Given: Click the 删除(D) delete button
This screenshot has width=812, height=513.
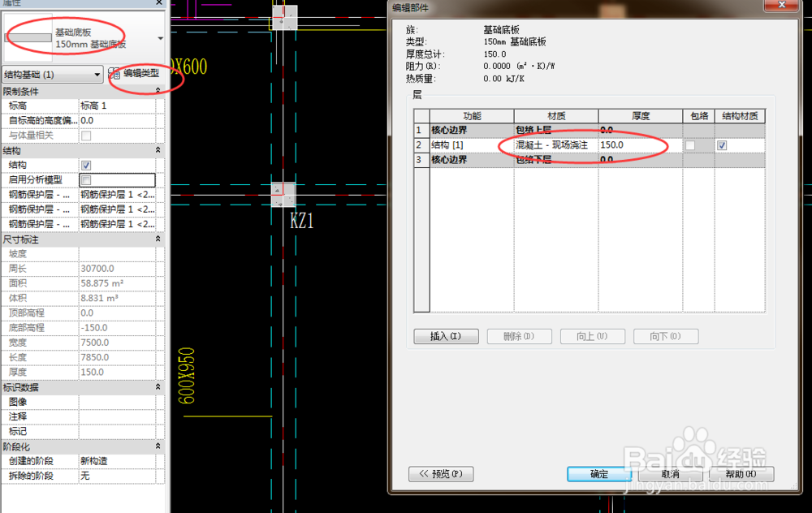Looking at the screenshot, I should (519, 337).
